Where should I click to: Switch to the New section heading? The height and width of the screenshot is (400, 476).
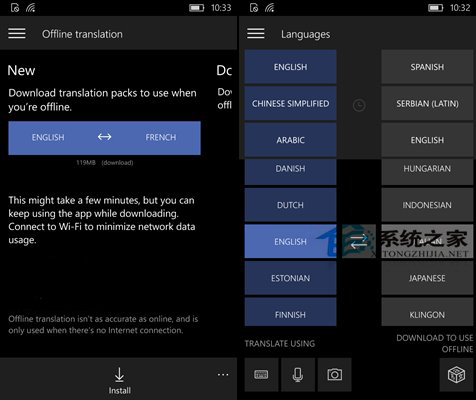pos(21,70)
